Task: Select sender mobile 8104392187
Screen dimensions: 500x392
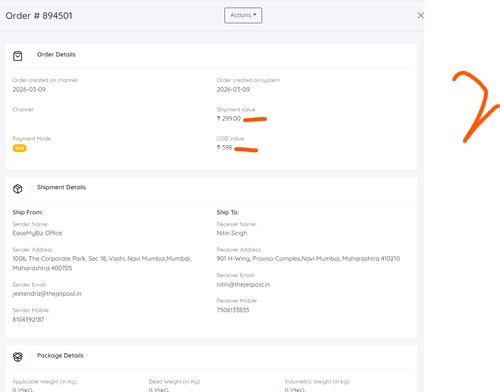Action: (28, 319)
